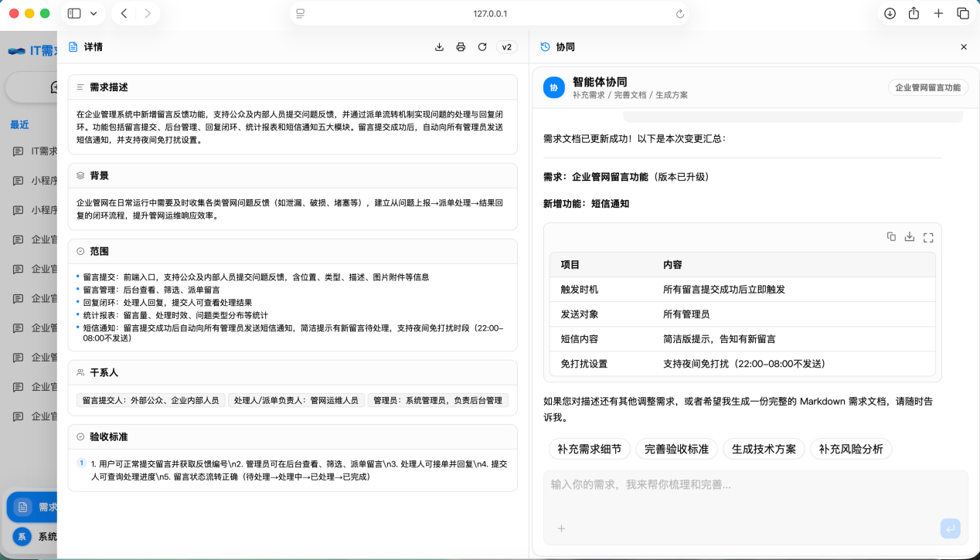Click the 智能体协同 avatar icon
This screenshot has height=560, width=980.
pyautogui.click(x=553, y=88)
